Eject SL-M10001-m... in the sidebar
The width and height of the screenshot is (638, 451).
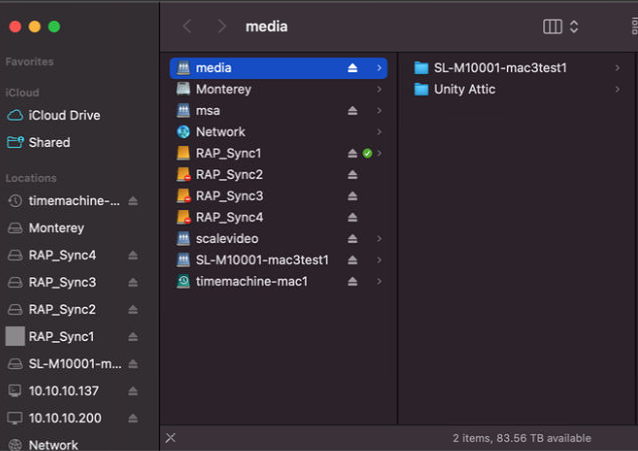(x=133, y=364)
